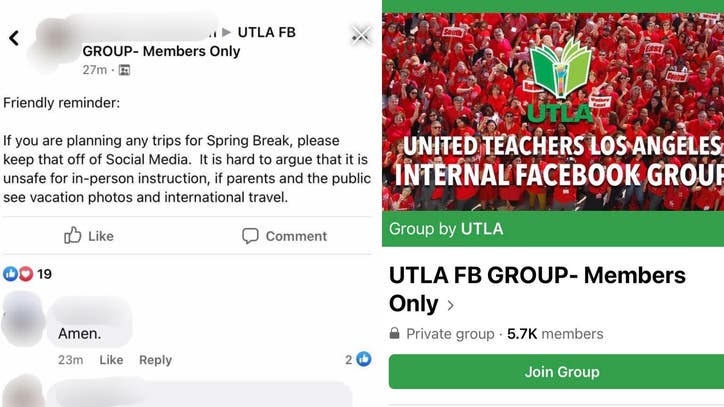The height and width of the screenshot is (407, 724).
Task: Like the Amen comment
Action: [x=111, y=360]
